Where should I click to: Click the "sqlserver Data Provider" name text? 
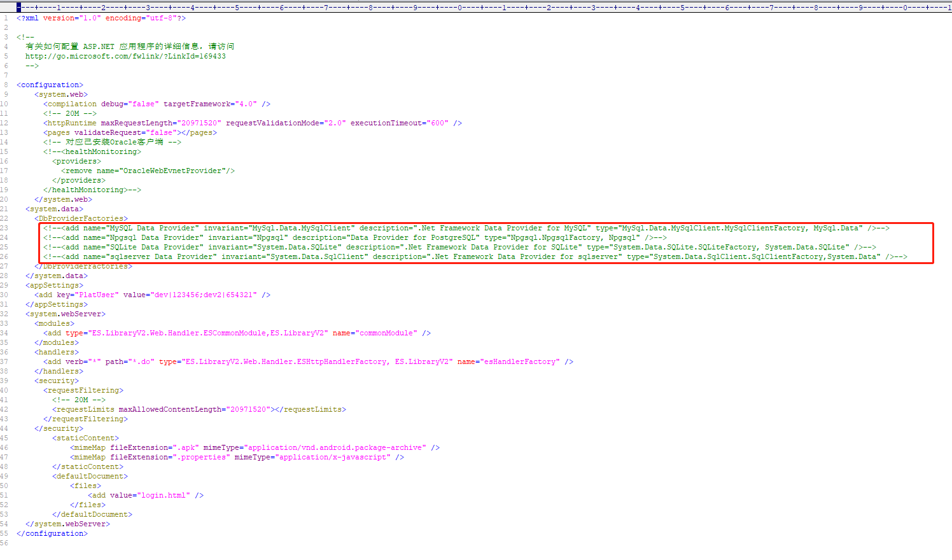point(162,256)
